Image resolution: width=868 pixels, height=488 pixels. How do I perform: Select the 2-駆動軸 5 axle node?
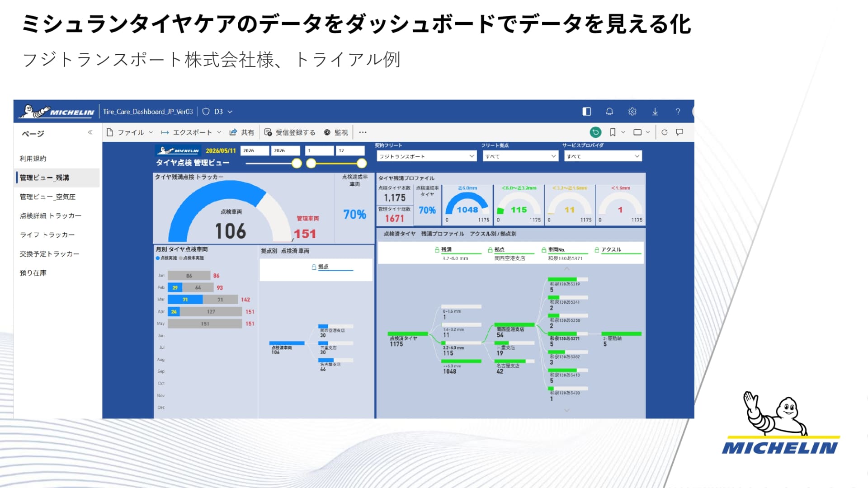click(622, 339)
